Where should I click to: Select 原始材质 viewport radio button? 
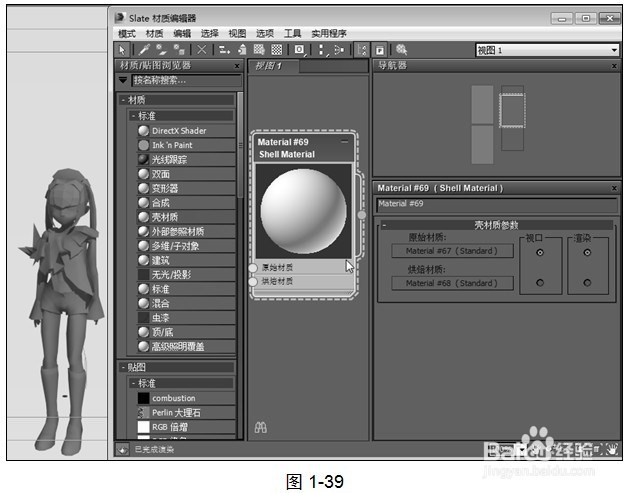(540, 253)
